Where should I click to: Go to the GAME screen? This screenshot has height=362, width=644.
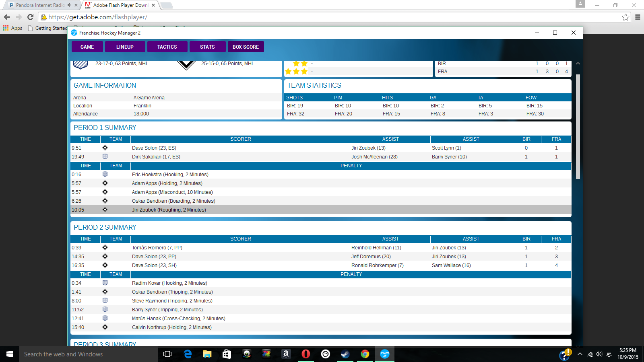pyautogui.click(x=87, y=47)
